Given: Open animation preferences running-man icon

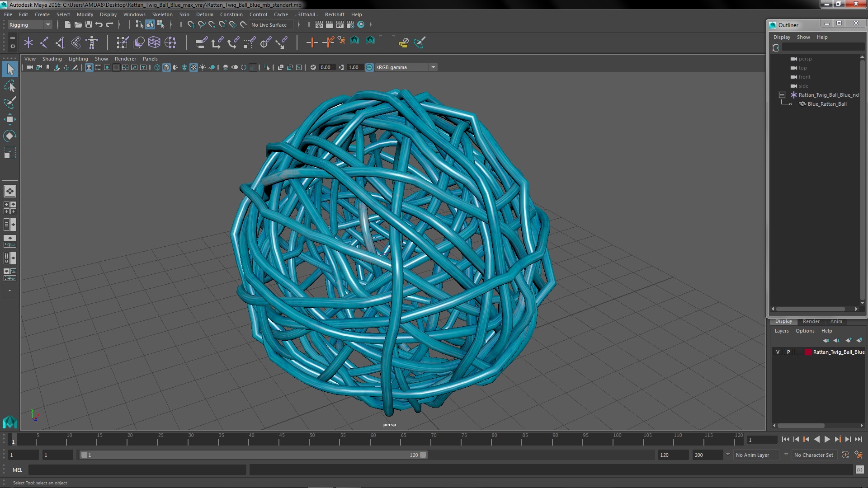Looking at the screenshot, I should pyautogui.click(x=859, y=455).
